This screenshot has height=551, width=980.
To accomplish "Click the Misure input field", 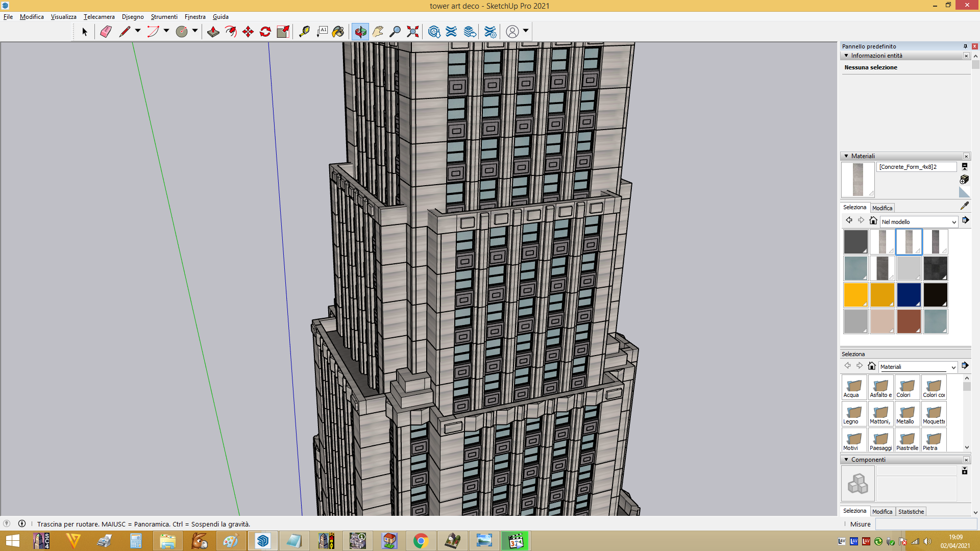I will (x=926, y=524).
